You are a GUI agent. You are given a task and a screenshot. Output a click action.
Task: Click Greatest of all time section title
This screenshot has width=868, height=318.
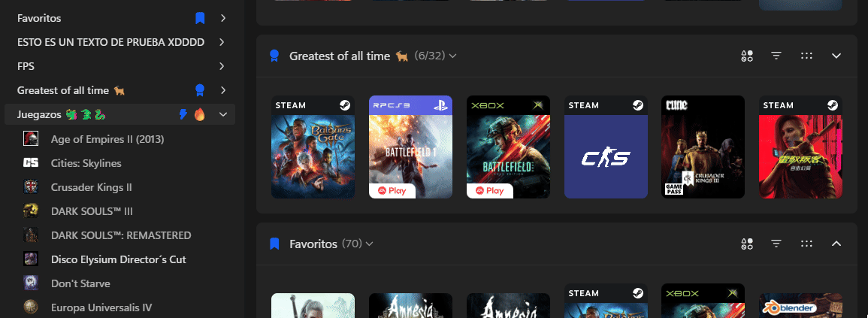pos(340,56)
